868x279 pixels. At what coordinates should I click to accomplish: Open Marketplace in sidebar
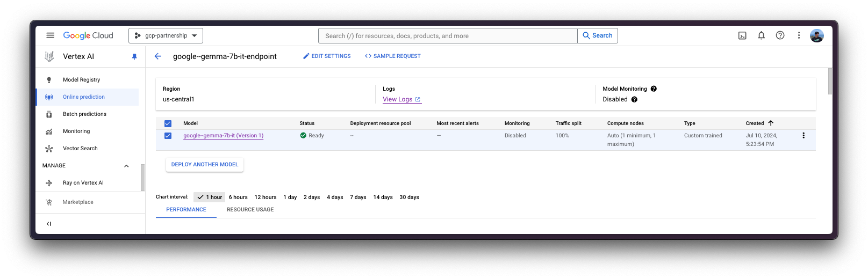coord(78,202)
